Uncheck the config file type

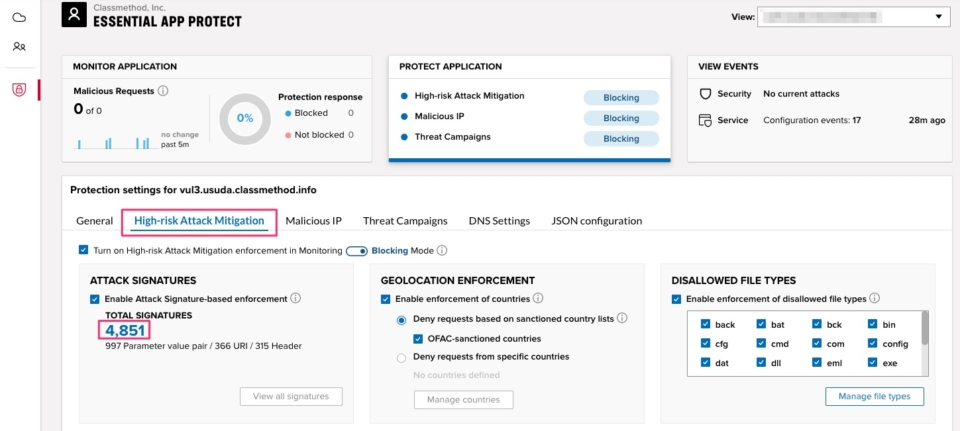tap(872, 343)
